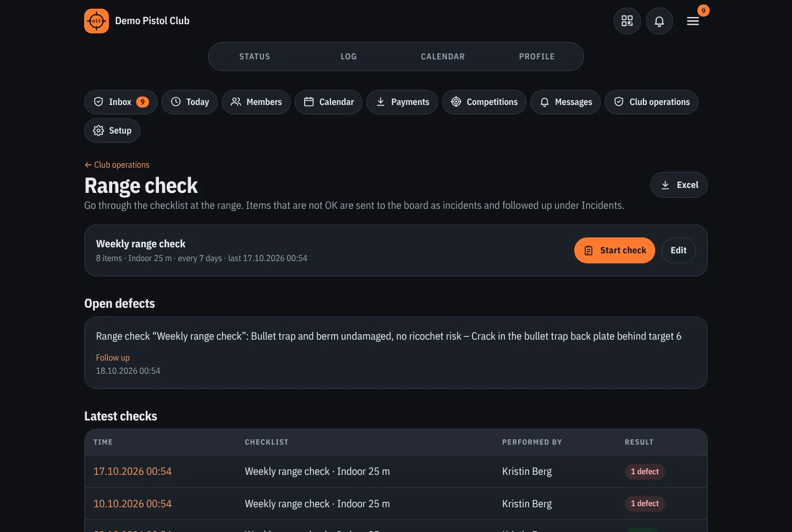Click the TIME column header
792x532 pixels.
pyautogui.click(x=103, y=442)
